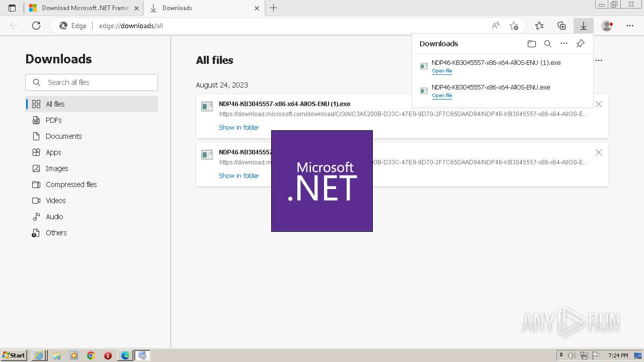This screenshot has width=644, height=362.
Task: Click NDP46 ENU (1).exe file name in list
Action: [x=284, y=104]
